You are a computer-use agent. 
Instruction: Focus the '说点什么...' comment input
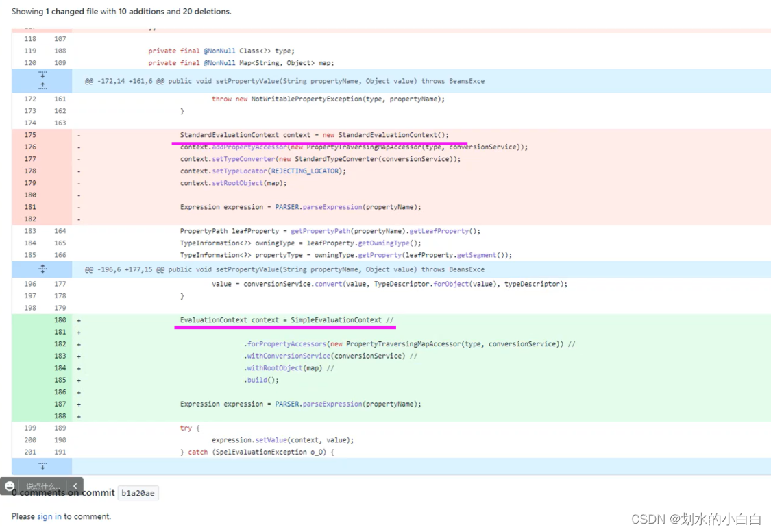43,486
